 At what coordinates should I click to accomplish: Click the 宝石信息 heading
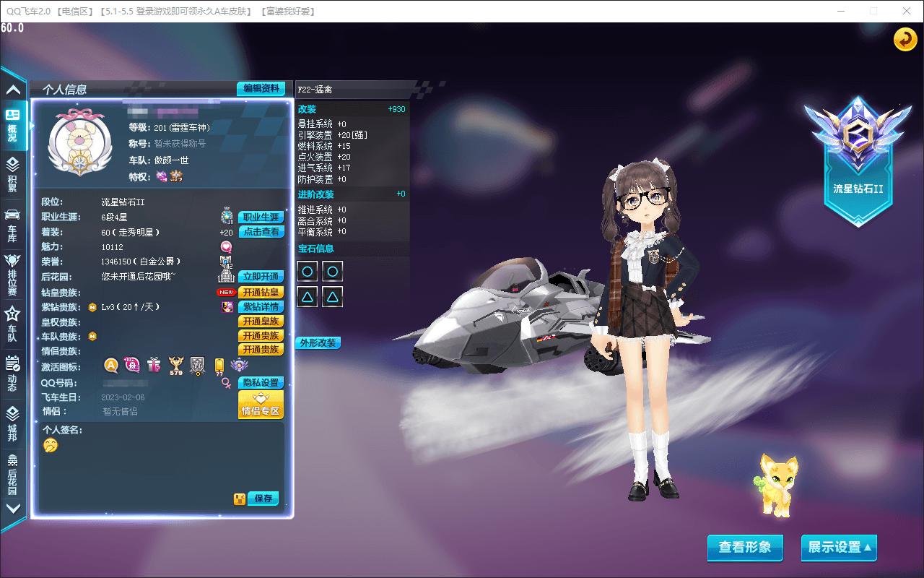point(316,249)
